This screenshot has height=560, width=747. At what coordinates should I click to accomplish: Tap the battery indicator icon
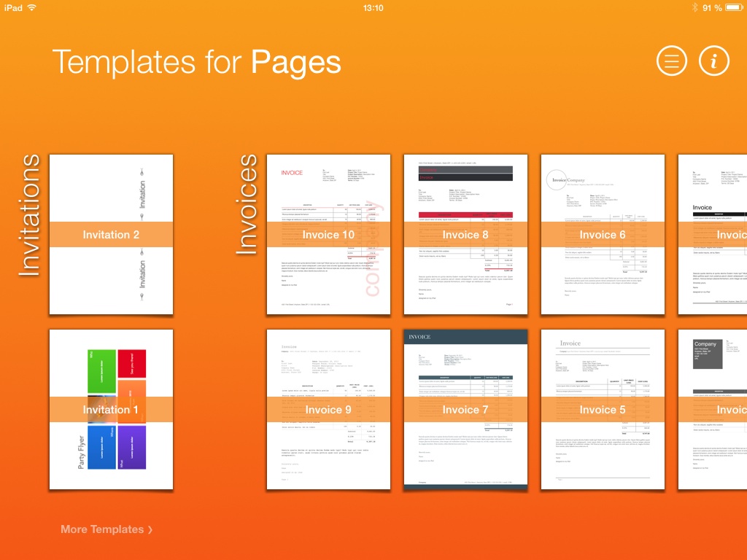[735, 7]
